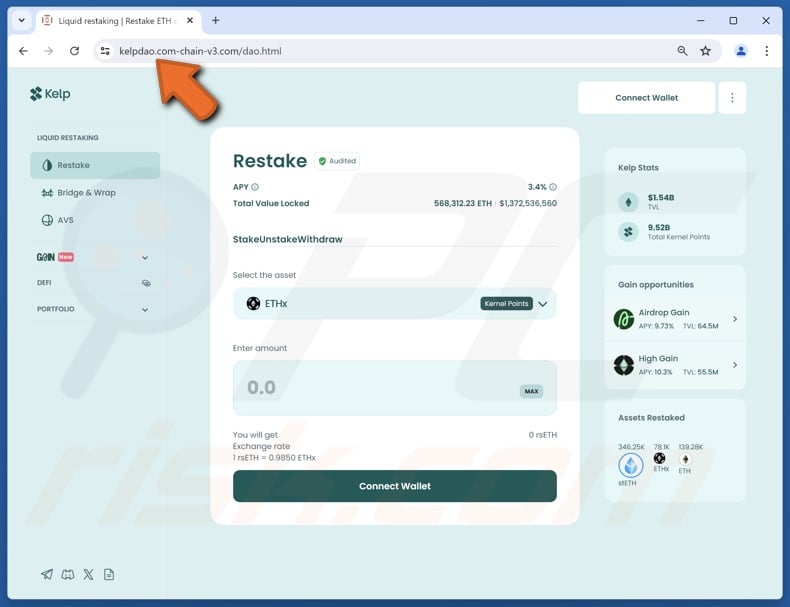Viewport: 790px width, 607px height.
Task: Click the New badge beside GAIN
Action: [x=65, y=257]
